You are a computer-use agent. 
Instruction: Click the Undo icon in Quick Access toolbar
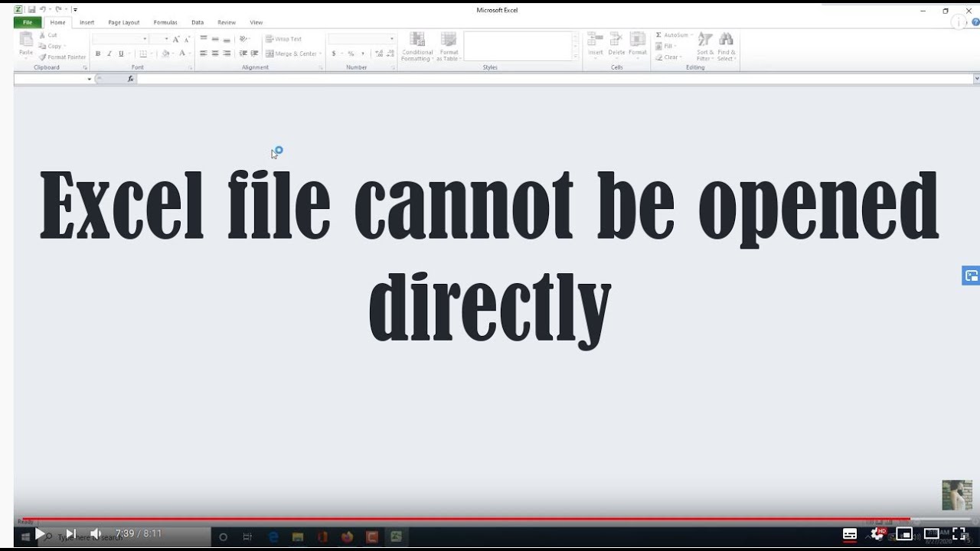[x=43, y=9]
